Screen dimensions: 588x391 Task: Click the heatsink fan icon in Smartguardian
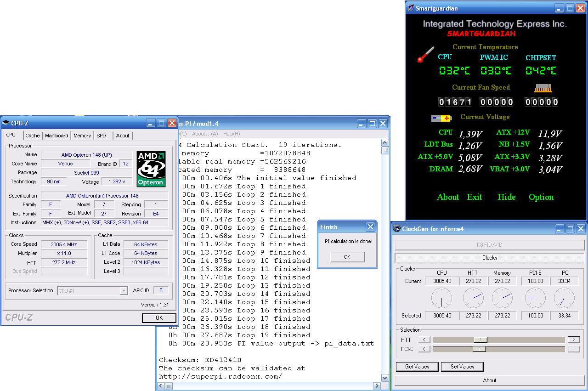[543, 87]
